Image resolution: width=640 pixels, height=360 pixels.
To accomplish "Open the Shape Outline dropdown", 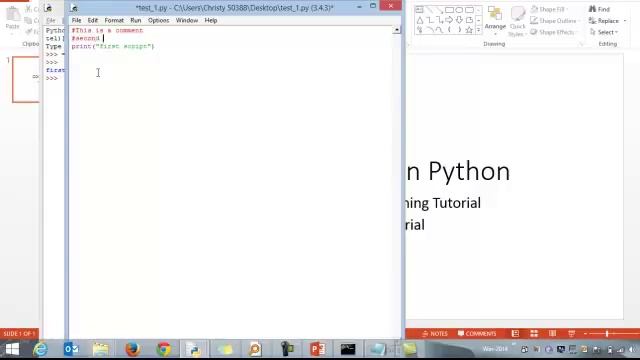I will (555, 20).
